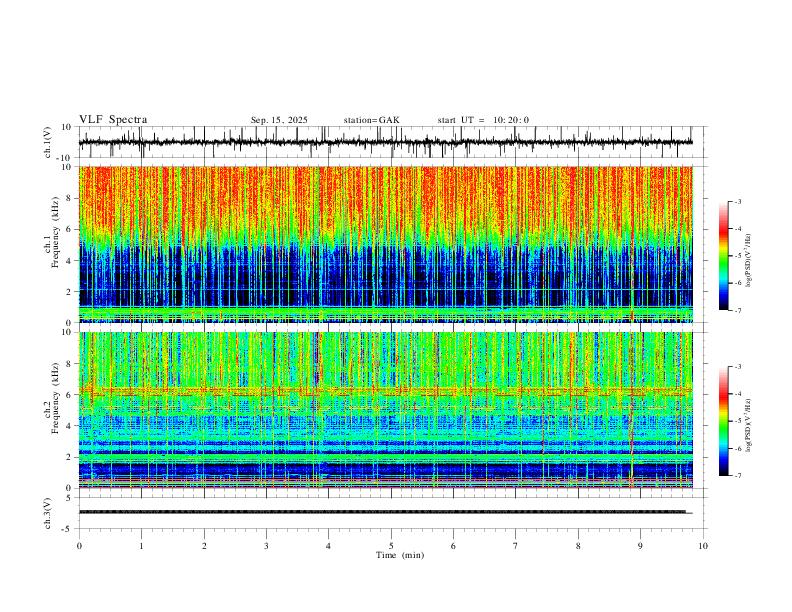Click inside the ch.2 spectrogram panel
Image resolution: width=792 pixels, height=612 pixels.
pos(386,410)
